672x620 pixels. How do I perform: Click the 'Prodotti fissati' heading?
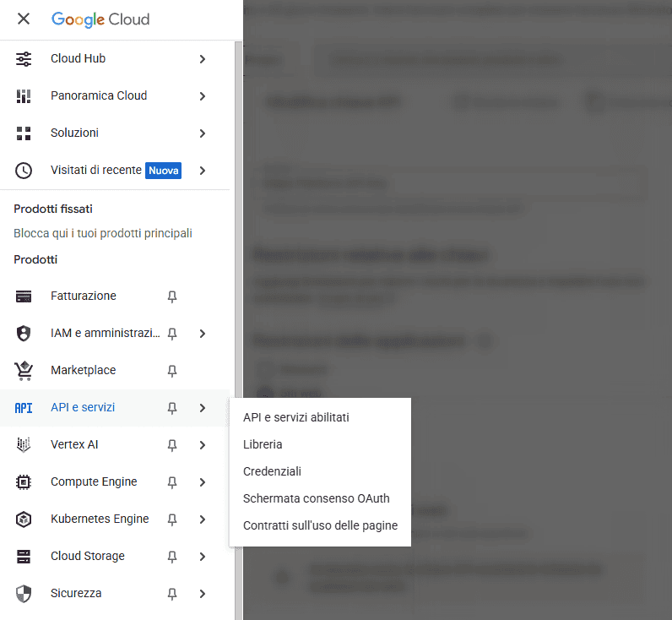click(x=53, y=209)
